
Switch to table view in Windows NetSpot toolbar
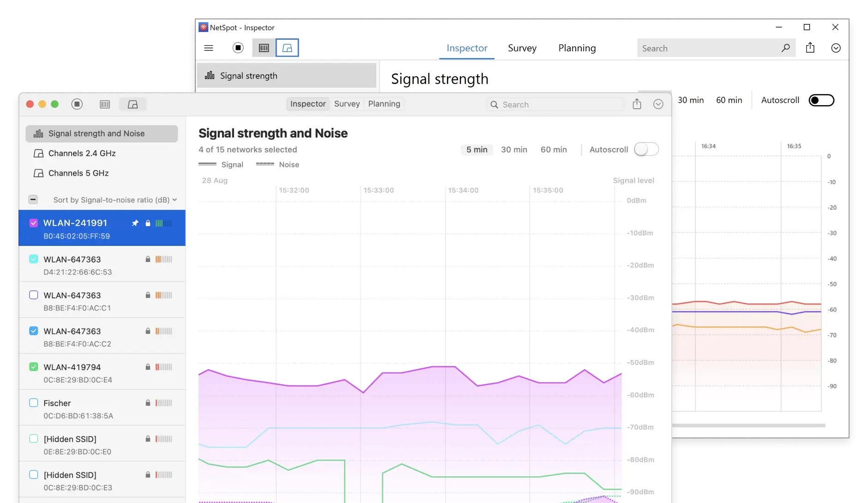(x=264, y=48)
